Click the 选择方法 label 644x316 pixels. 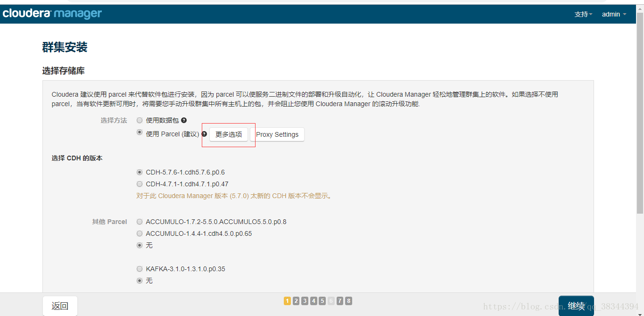114,120
